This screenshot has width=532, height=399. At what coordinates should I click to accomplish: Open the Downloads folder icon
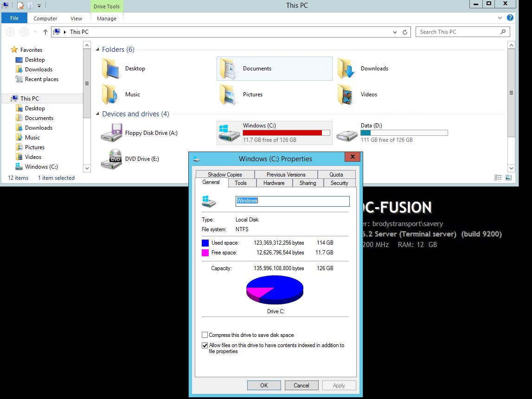click(346, 68)
